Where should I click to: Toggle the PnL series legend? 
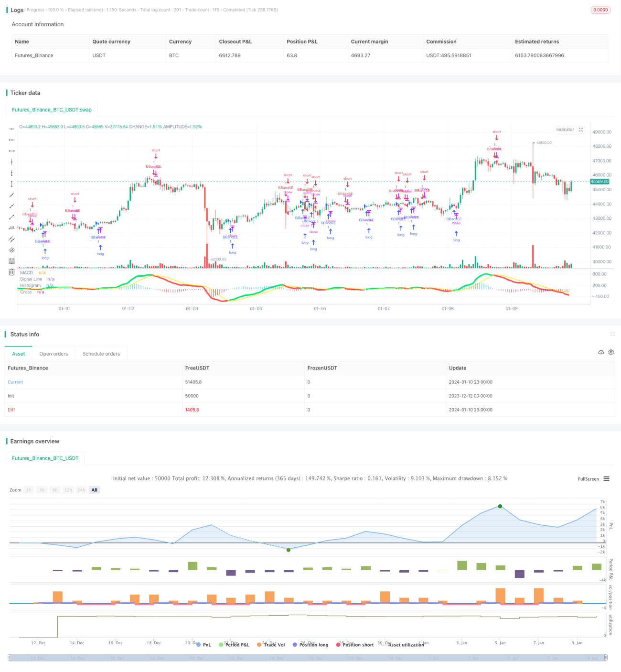tap(203, 645)
